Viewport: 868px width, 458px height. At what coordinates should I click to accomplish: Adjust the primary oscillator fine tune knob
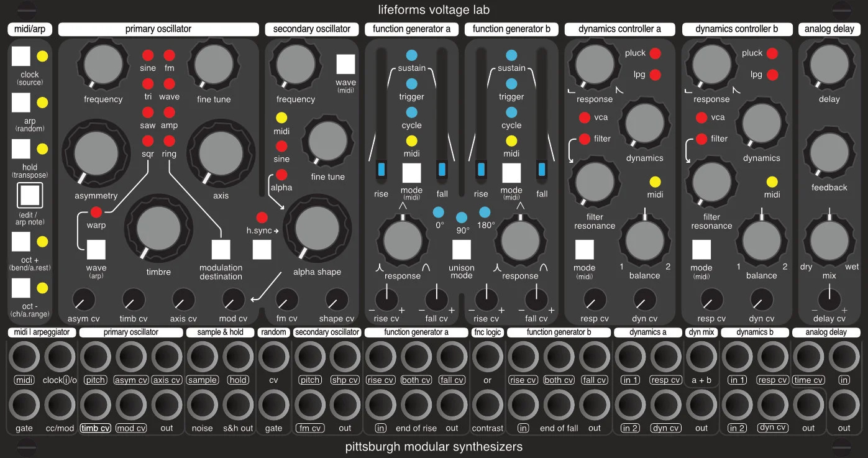click(x=213, y=66)
